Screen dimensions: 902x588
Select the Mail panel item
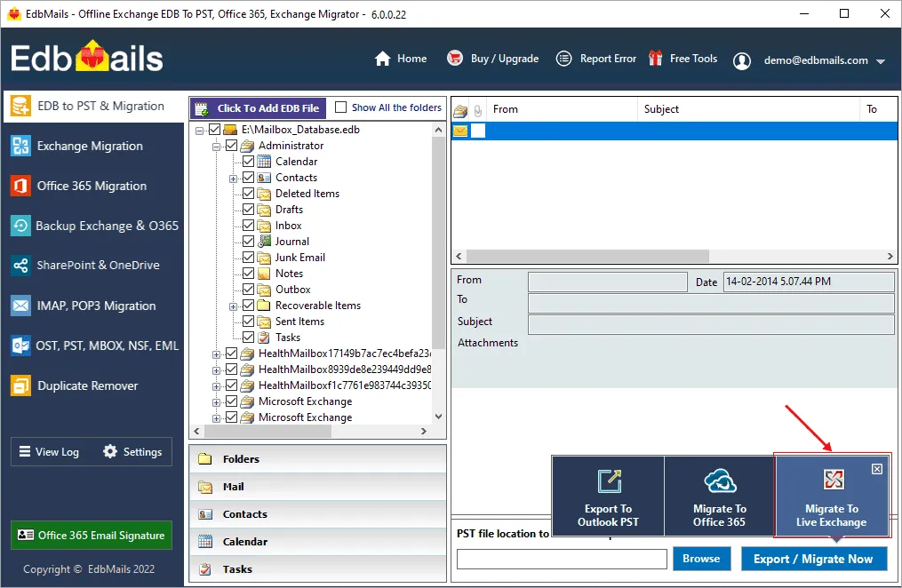coord(317,487)
